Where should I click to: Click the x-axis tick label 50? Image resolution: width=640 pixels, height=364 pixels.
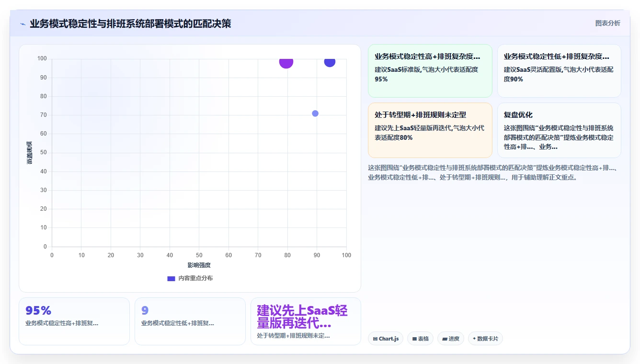(x=199, y=255)
